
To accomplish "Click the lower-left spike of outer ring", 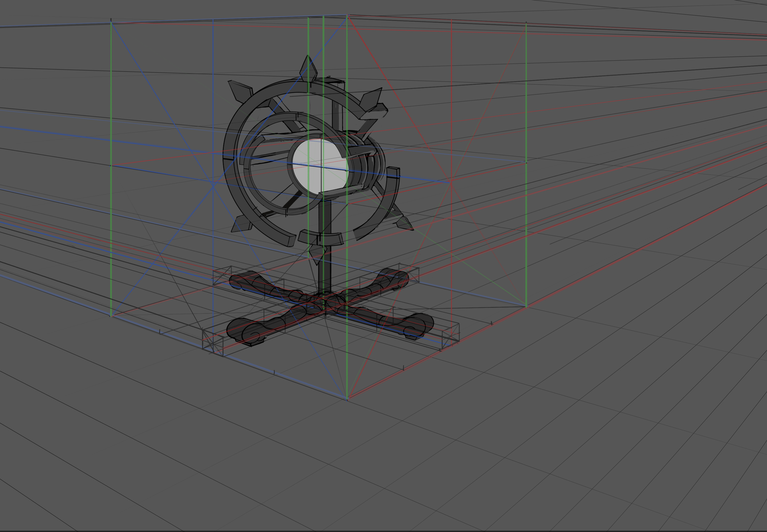I will click(x=241, y=224).
